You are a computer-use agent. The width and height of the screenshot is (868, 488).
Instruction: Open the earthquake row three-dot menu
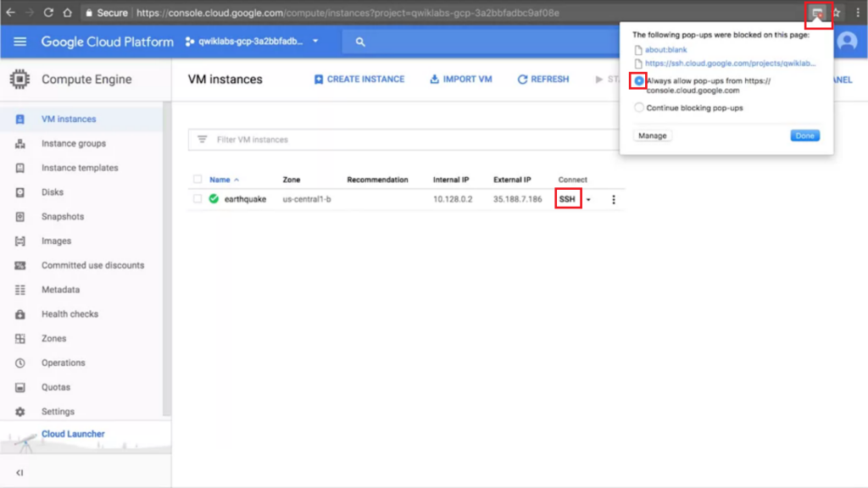(x=614, y=199)
